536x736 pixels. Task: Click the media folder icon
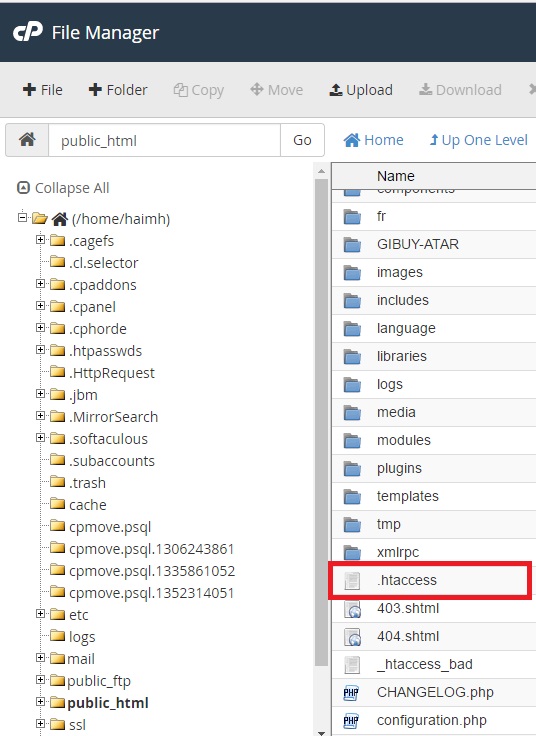click(352, 413)
